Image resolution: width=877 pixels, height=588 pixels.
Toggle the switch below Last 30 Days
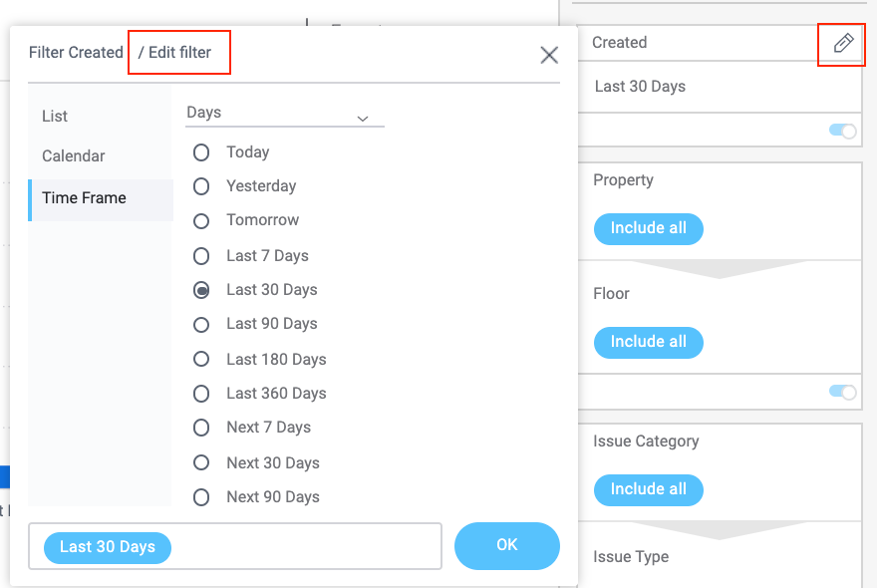[x=842, y=131]
